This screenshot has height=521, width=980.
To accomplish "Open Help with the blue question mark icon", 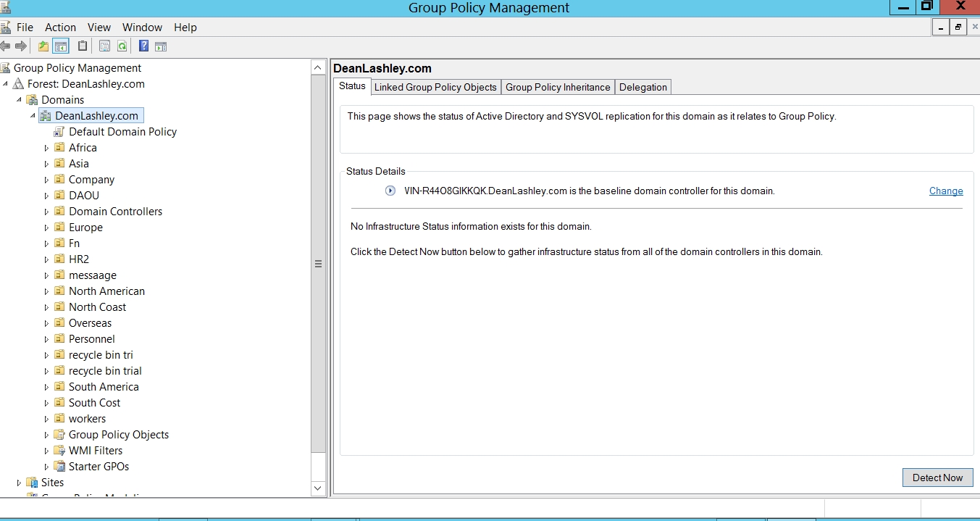I will 143,46.
